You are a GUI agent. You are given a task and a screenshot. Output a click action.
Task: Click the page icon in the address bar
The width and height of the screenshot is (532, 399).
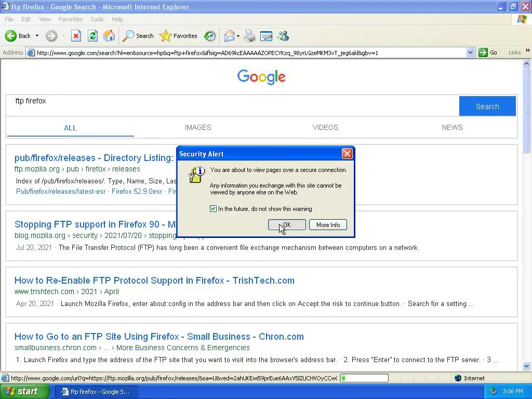pos(31,52)
